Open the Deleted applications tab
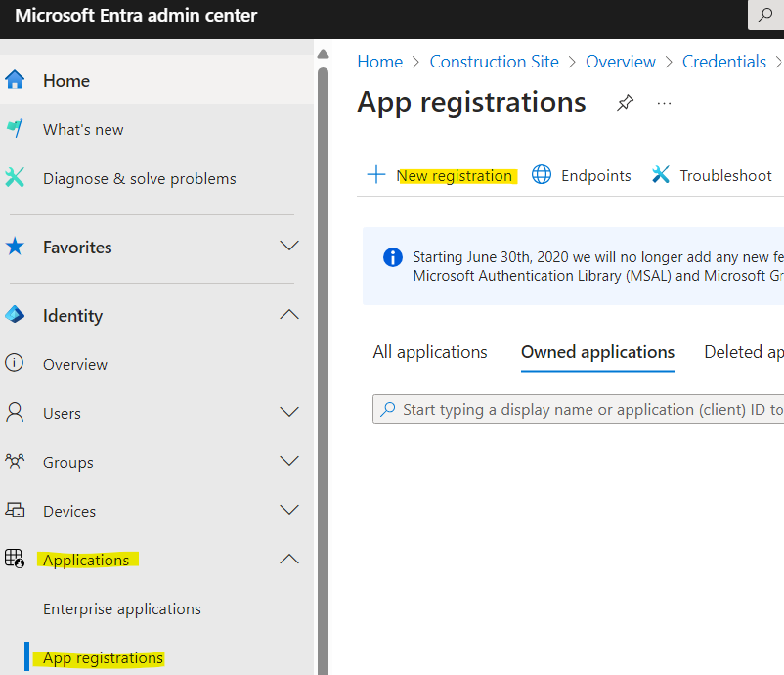Viewport: 784px width, 675px height. click(744, 352)
